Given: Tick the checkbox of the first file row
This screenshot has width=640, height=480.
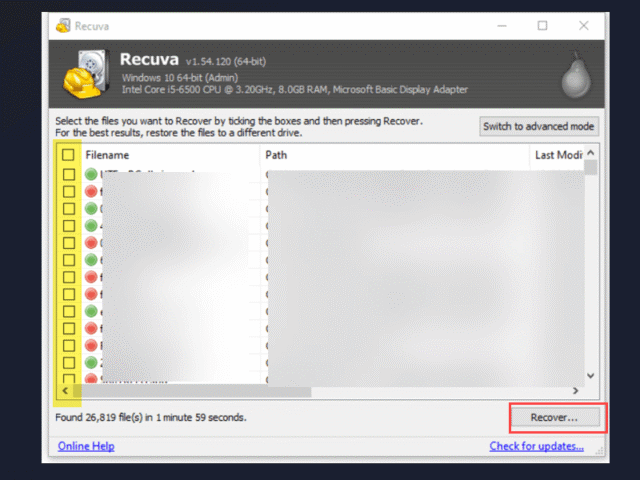Looking at the screenshot, I should (x=69, y=174).
